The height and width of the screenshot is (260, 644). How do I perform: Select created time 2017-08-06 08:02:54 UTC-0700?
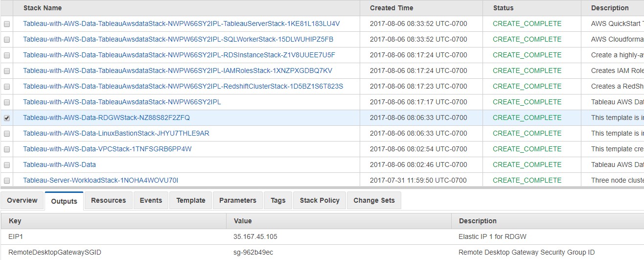(x=418, y=149)
